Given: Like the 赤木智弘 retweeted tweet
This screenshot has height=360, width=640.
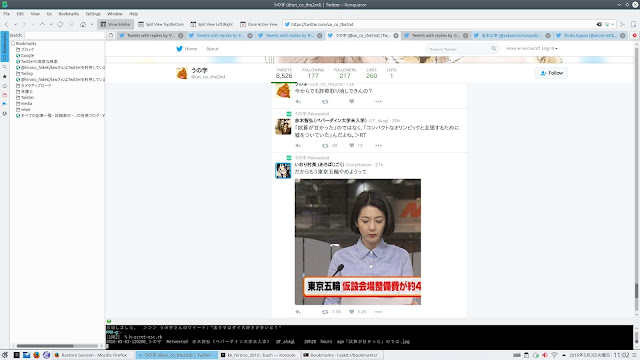Looking at the screenshot, I should click(351, 145).
